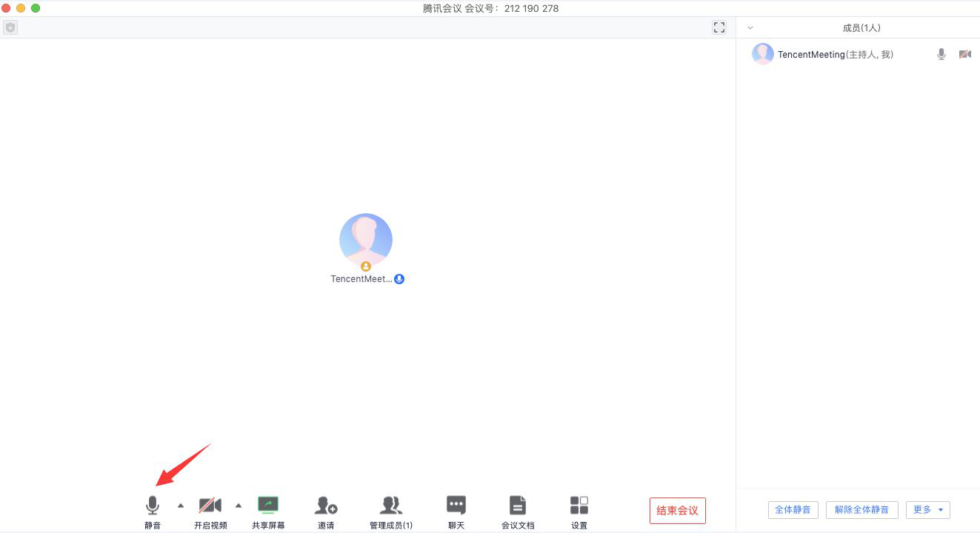Click 全体静音 to mute everyone
Image resolution: width=980 pixels, height=533 pixels.
tap(793, 510)
